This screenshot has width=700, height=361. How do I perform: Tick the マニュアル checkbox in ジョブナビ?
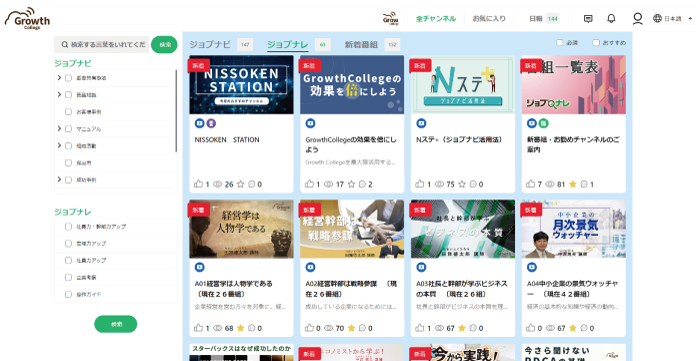[68, 129]
